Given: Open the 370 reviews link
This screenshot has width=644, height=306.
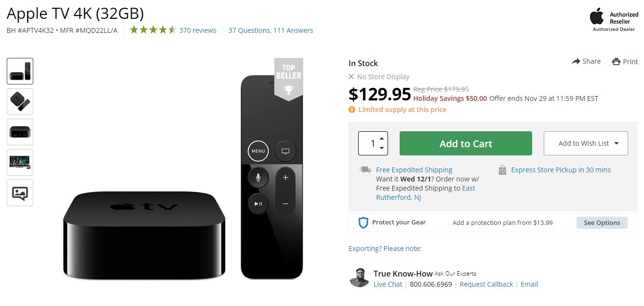Looking at the screenshot, I should 198,30.
